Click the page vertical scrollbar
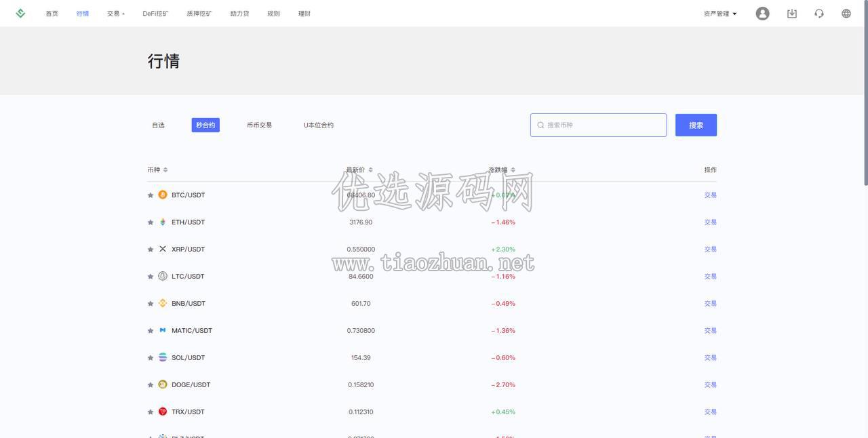Screen dimensions: 868x438 click(x=865, y=95)
